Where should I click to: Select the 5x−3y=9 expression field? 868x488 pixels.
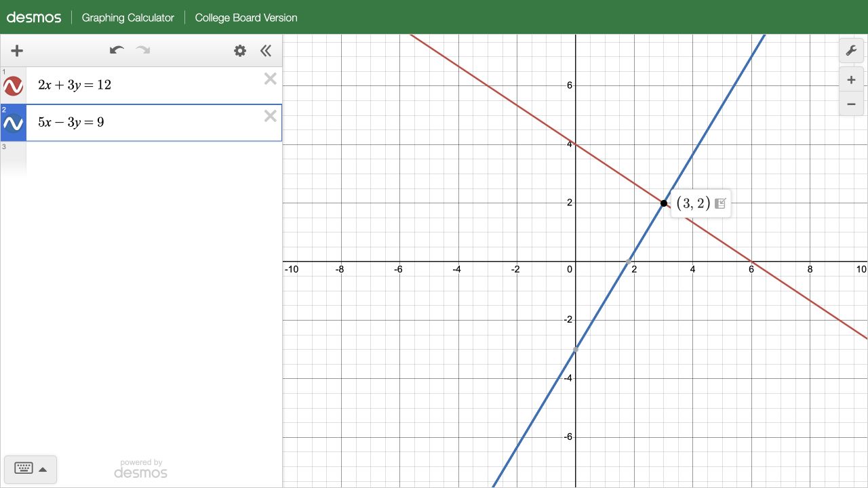pyautogui.click(x=154, y=123)
